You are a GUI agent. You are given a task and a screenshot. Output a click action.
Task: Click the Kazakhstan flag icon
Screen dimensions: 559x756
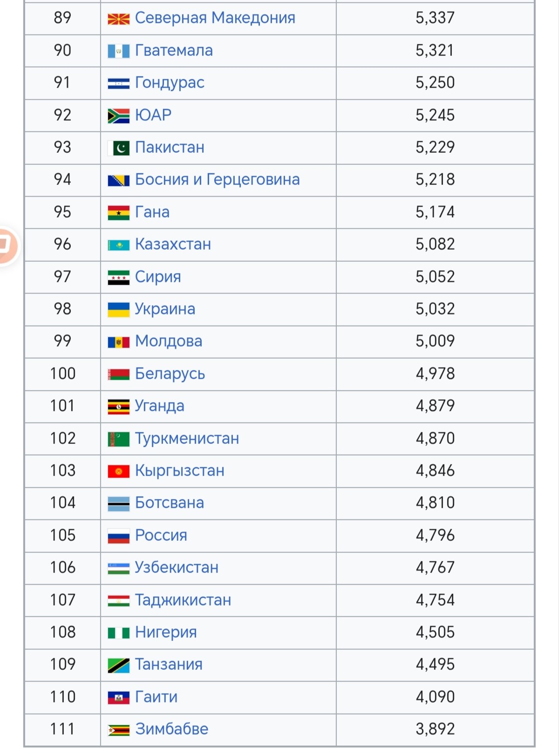click(118, 245)
